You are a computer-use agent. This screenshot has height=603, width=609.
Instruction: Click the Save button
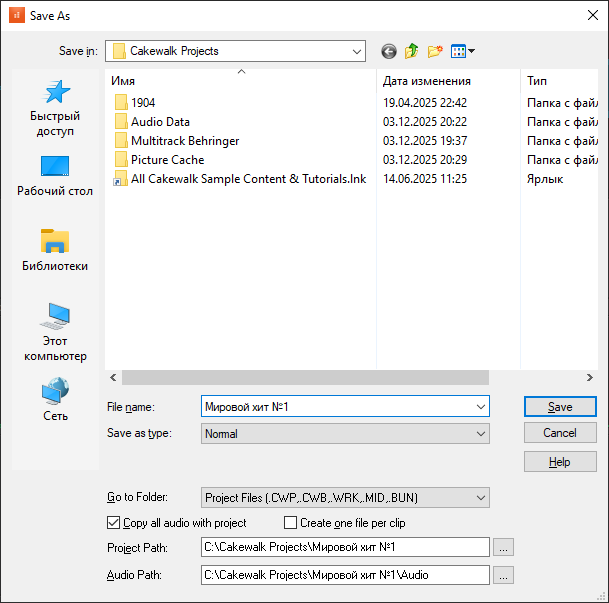pos(560,407)
